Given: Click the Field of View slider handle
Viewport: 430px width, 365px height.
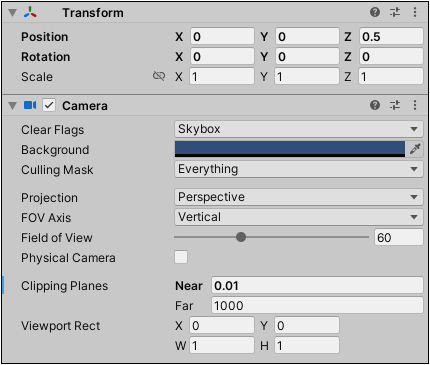Looking at the screenshot, I should tap(241, 237).
